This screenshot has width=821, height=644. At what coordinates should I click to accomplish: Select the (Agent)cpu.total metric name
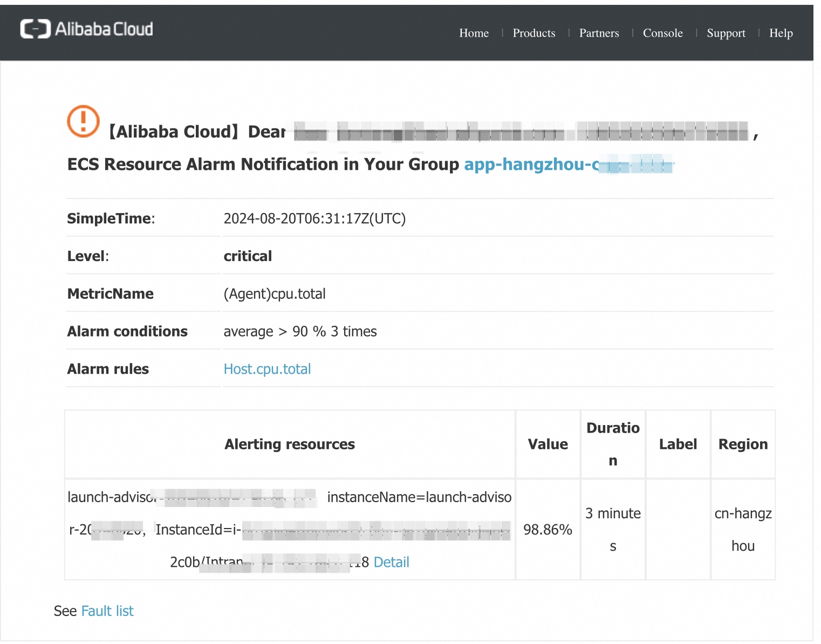(275, 294)
